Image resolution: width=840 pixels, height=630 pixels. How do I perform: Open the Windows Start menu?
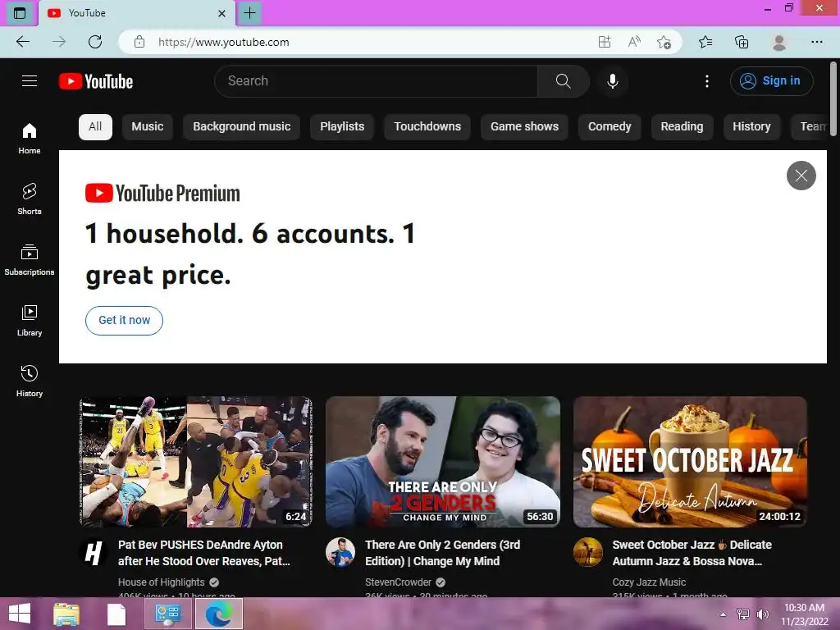[x=20, y=614]
